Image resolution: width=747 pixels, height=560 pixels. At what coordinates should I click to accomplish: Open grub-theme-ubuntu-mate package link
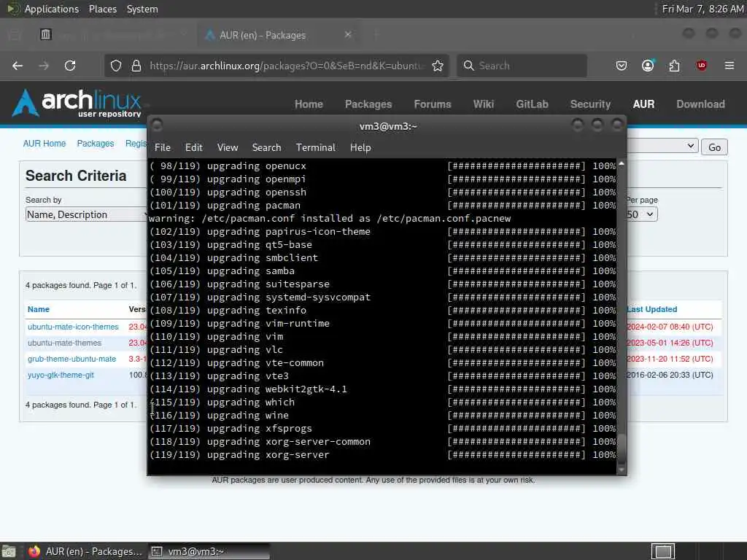coord(71,359)
